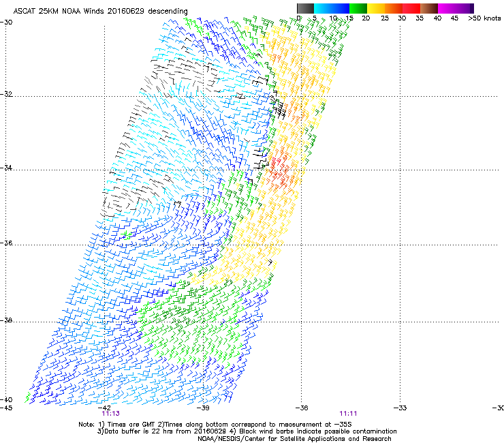Click the '25' value under the color scale
Image resolution: width=504 pixels, height=443 pixels.
click(x=385, y=18)
